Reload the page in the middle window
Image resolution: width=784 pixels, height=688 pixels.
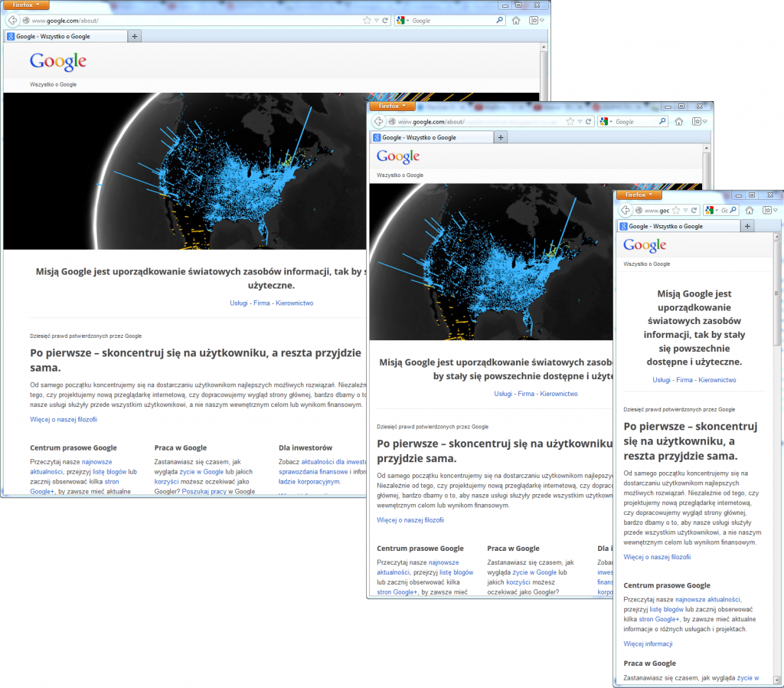[589, 122]
